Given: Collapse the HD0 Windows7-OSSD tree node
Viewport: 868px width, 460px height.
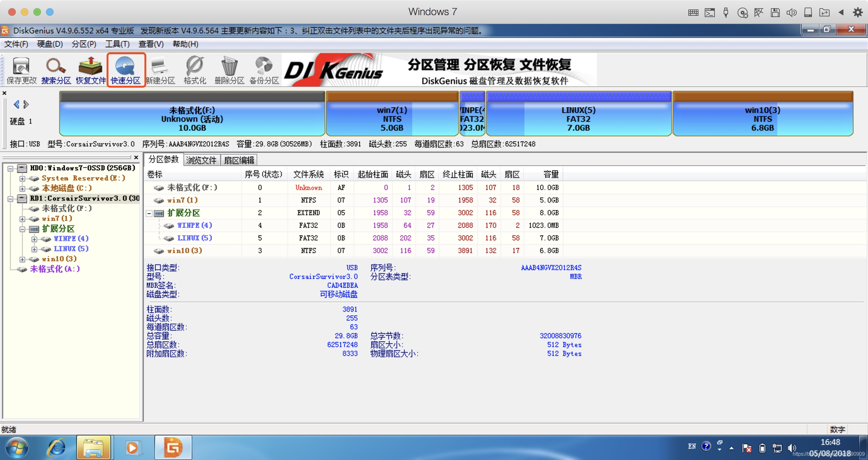Looking at the screenshot, I should tap(10, 168).
